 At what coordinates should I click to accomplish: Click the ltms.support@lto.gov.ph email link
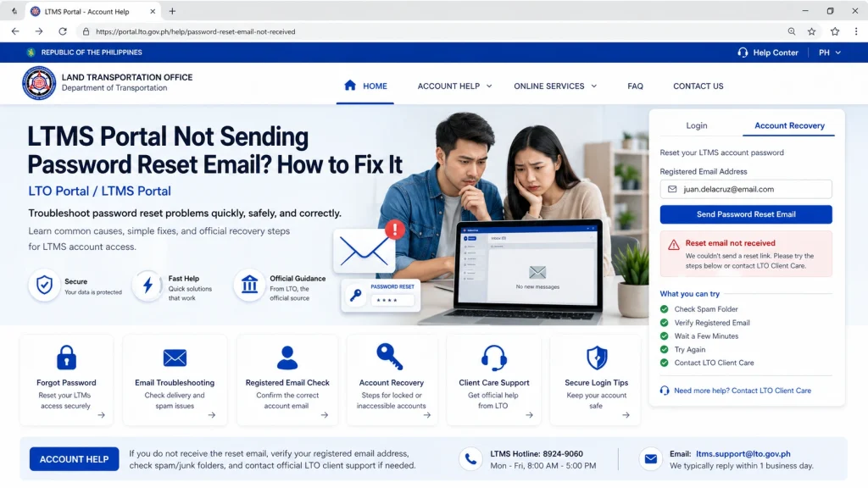(743, 454)
